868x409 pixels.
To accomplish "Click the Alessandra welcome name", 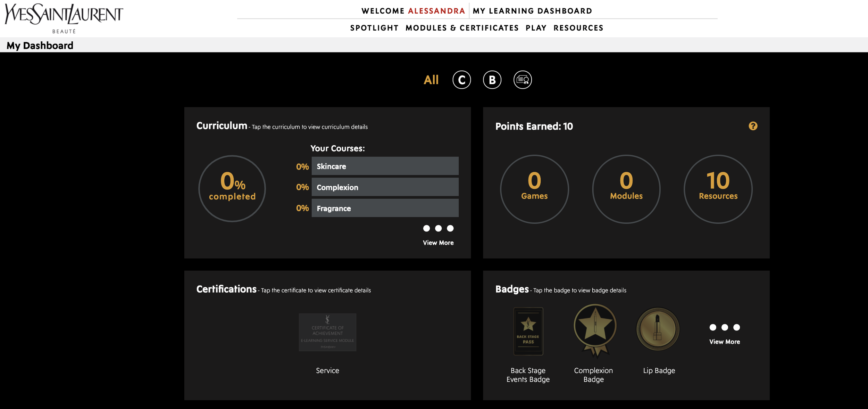I will [436, 11].
